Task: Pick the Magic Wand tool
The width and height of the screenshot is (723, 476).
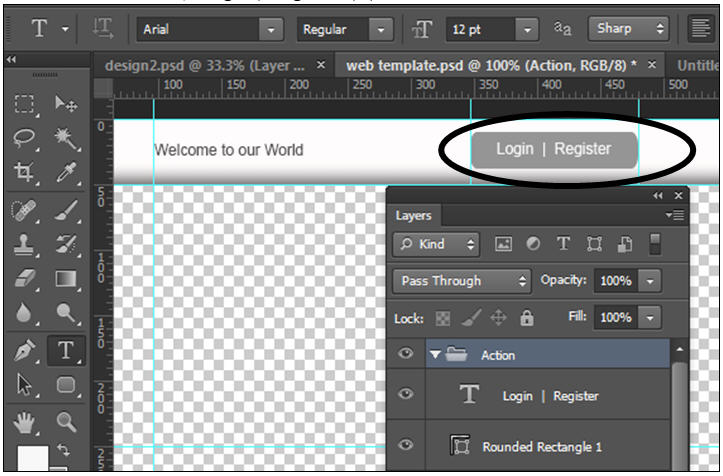Action: 66,138
